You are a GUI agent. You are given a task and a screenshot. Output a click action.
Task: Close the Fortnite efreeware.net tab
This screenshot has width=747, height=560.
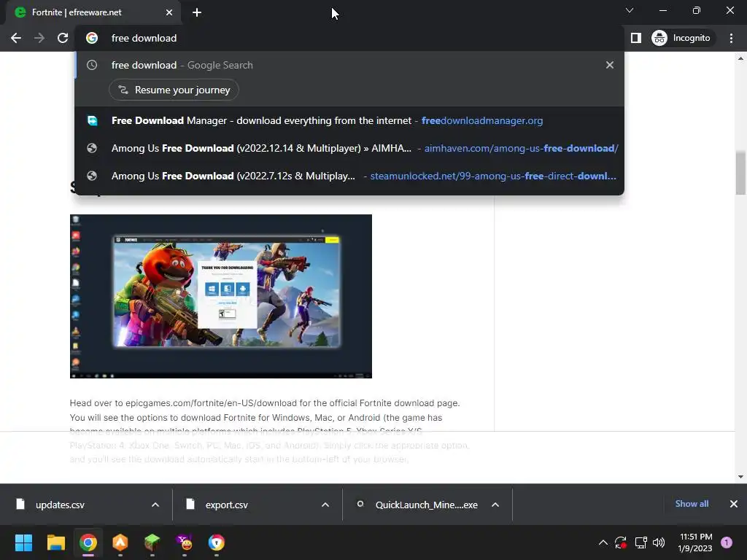pyautogui.click(x=169, y=12)
